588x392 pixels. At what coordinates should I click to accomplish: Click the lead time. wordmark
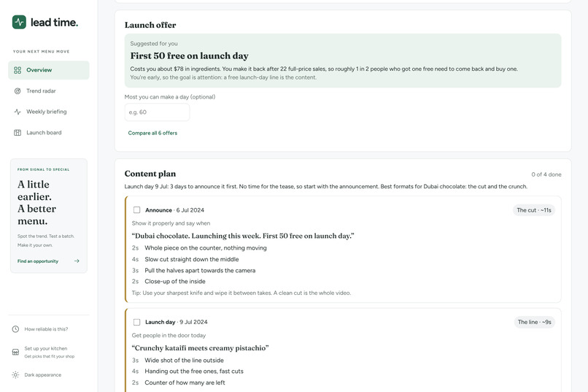pos(55,23)
